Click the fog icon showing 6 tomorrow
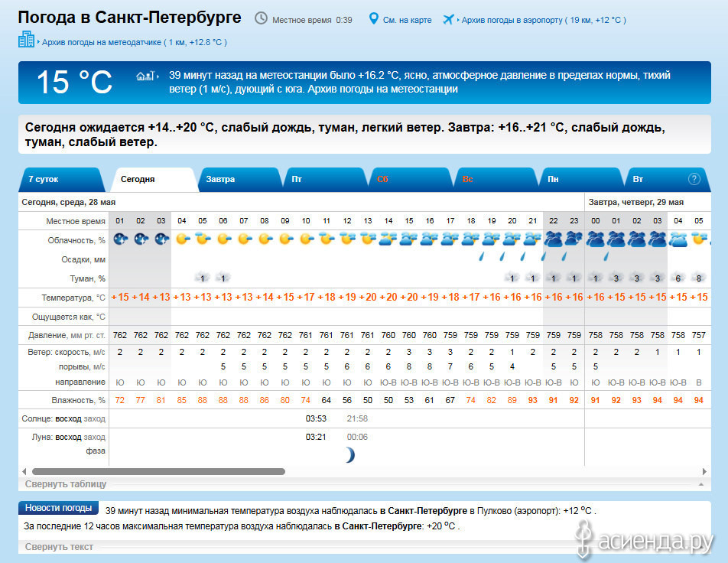Screen dimensions: 728x563 pyautogui.click(x=678, y=278)
